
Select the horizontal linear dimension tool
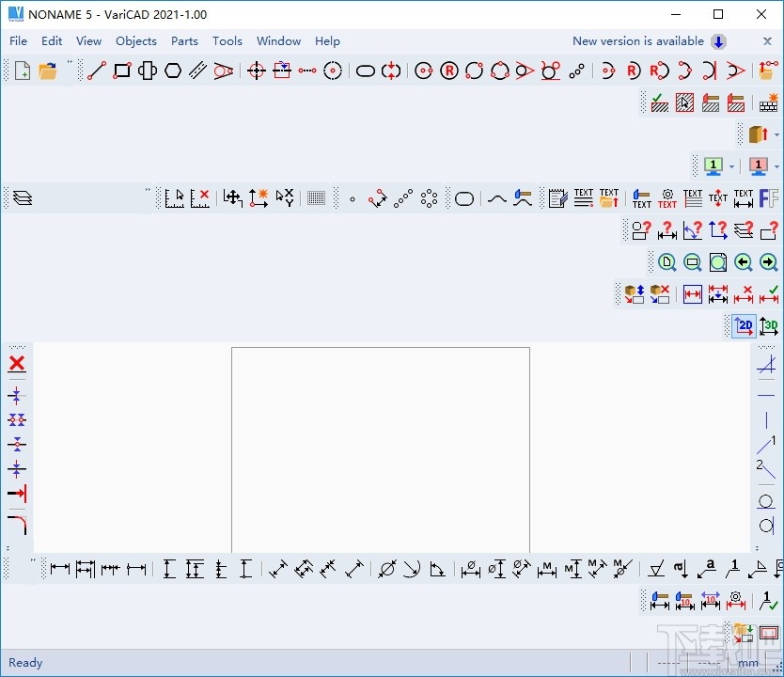57,568
